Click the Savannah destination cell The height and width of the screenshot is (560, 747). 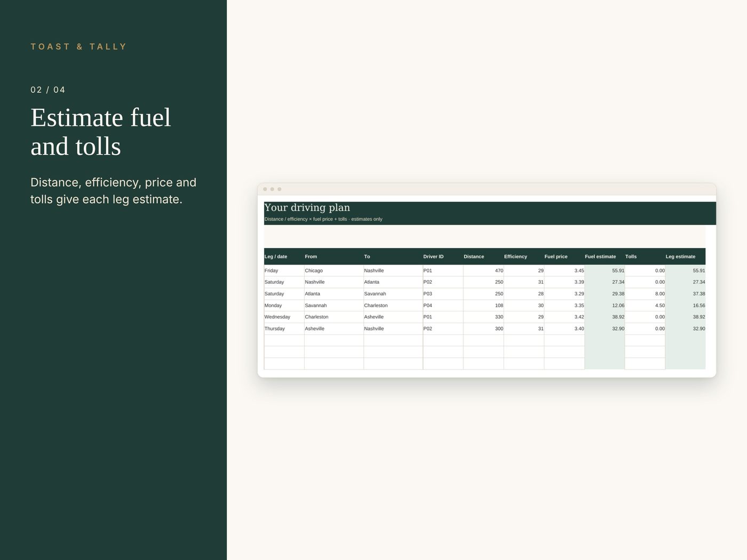393,294
